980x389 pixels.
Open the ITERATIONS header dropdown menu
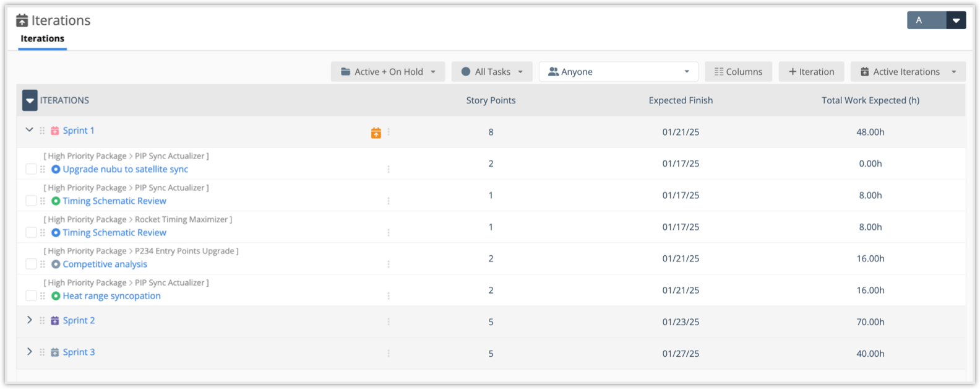[x=30, y=100]
